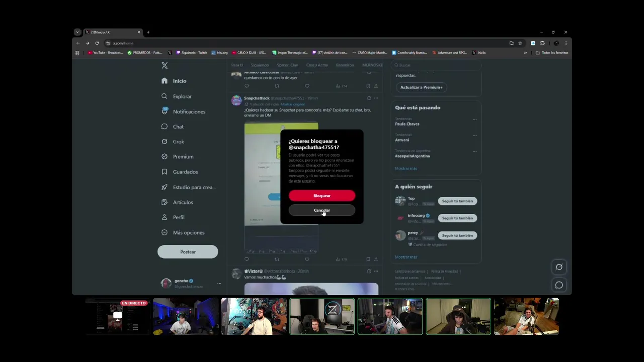
Task: Bookmark this page with the star icon
Action: point(520,43)
